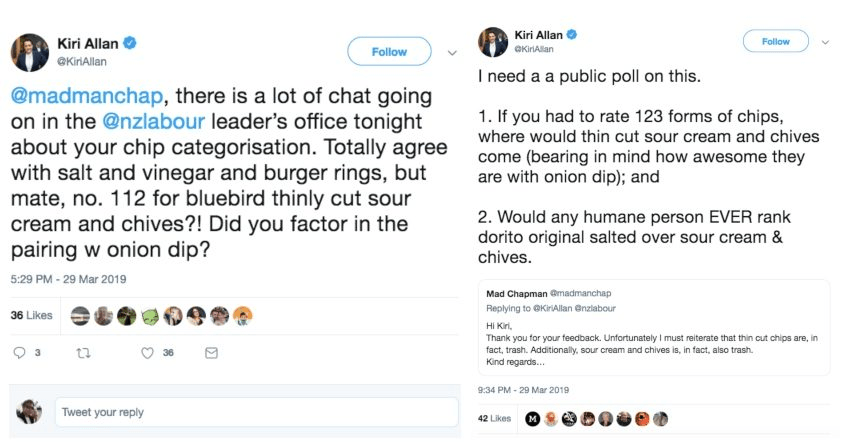Follow Kiri Allan from the right tweet
Screen dimensions: 850x448
click(775, 42)
